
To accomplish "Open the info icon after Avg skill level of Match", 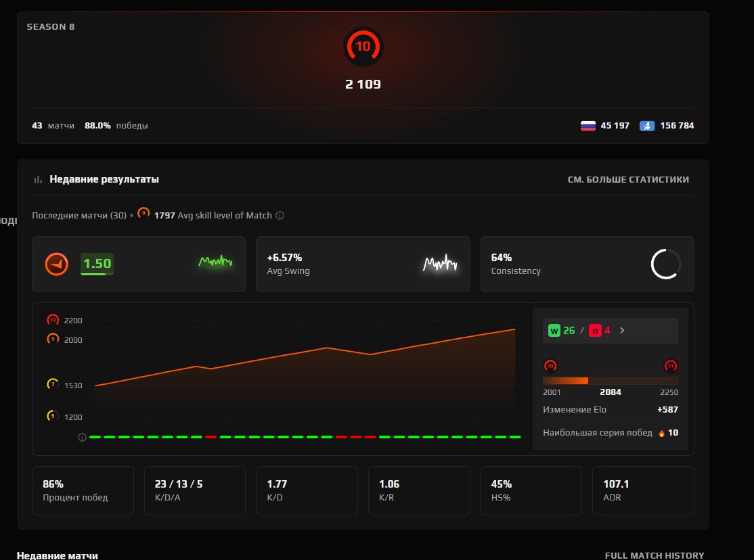I will (x=280, y=215).
